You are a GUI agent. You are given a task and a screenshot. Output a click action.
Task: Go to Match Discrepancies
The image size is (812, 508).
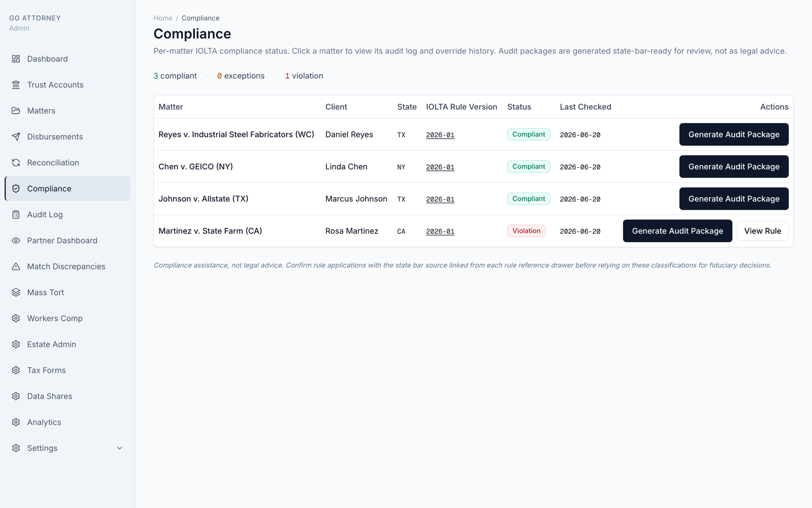[x=67, y=266]
